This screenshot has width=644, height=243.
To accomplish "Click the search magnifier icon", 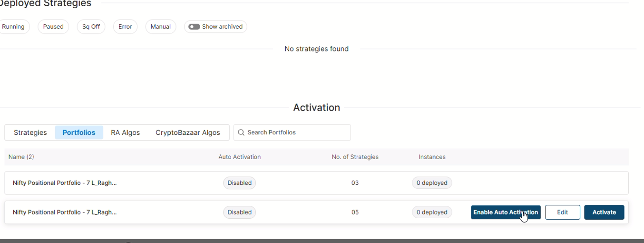I will [x=241, y=132].
